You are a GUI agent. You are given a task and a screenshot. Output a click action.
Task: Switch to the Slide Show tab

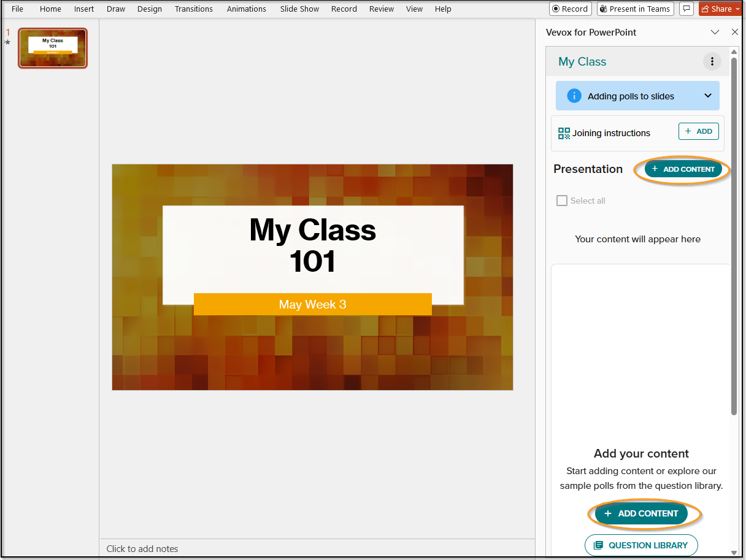pos(299,9)
